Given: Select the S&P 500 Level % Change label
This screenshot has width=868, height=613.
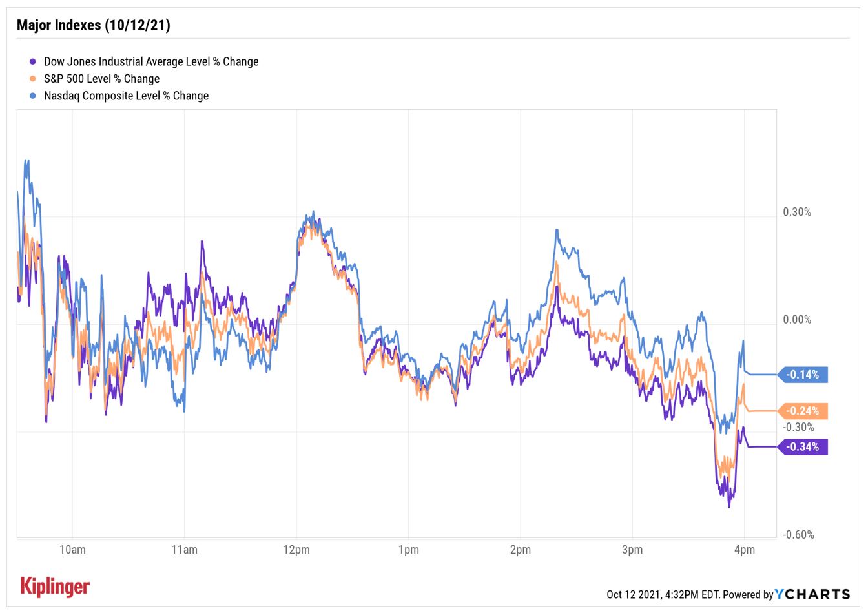Looking at the screenshot, I should [x=101, y=79].
